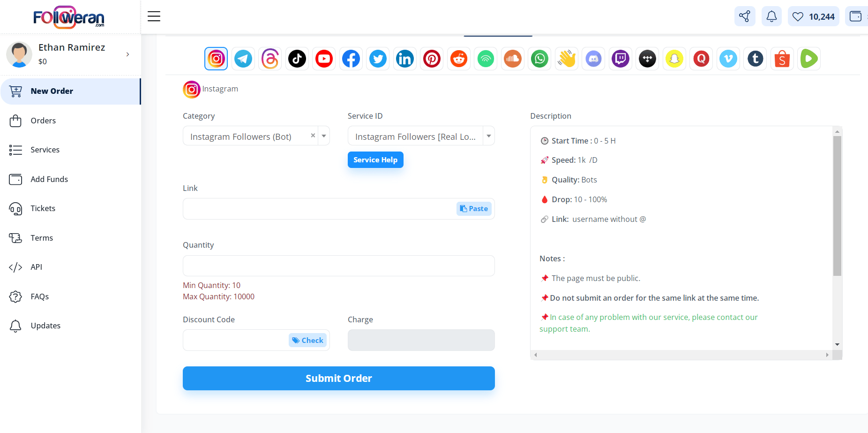Select the YouTube platform icon
The width and height of the screenshot is (868, 433).
tap(324, 59)
